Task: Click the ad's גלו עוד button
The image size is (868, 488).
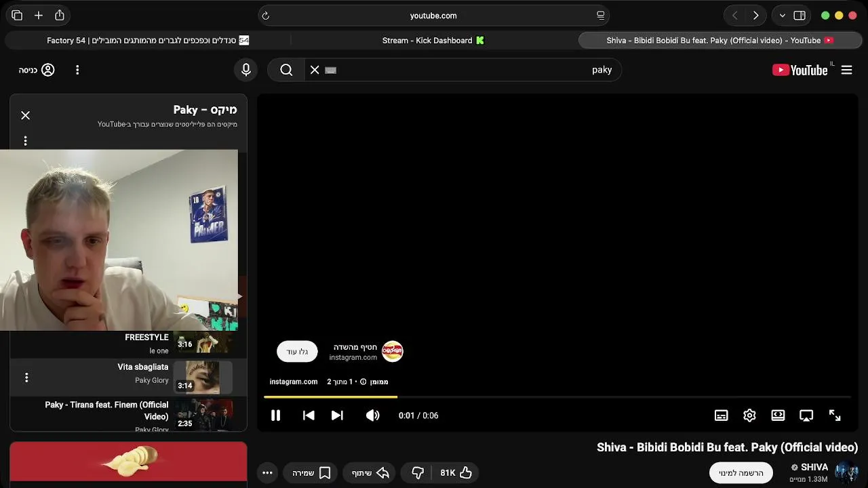Action: point(297,351)
